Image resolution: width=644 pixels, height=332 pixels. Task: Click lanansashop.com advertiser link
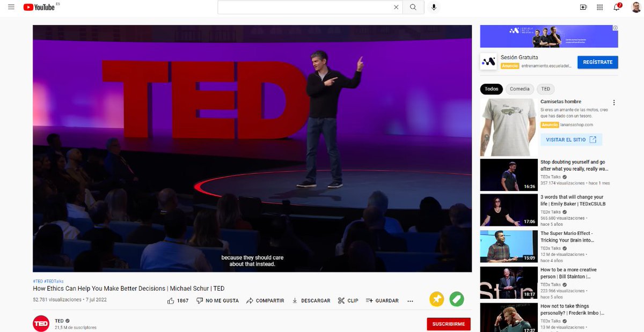[x=576, y=125]
